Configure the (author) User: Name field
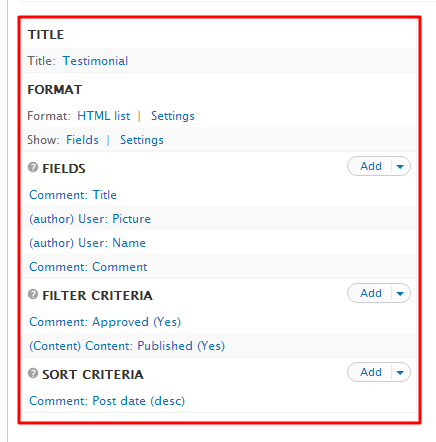Screen dimensions: 436x442 click(87, 243)
